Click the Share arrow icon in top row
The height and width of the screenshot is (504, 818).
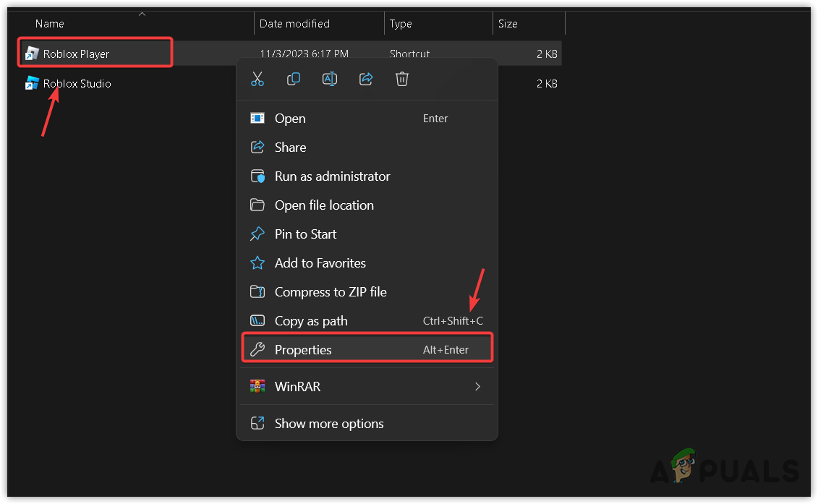[366, 80]
